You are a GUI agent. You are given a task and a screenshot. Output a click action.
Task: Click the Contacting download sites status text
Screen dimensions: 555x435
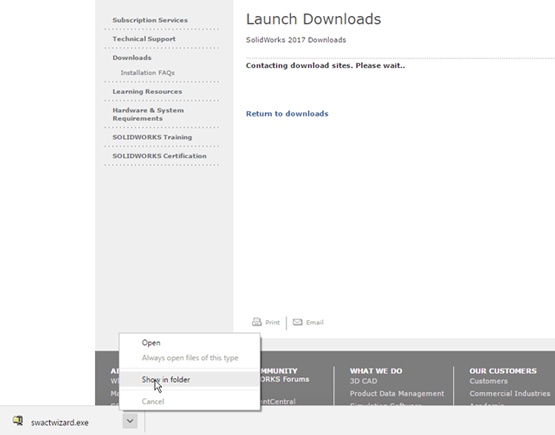click(x=326, y=65)
